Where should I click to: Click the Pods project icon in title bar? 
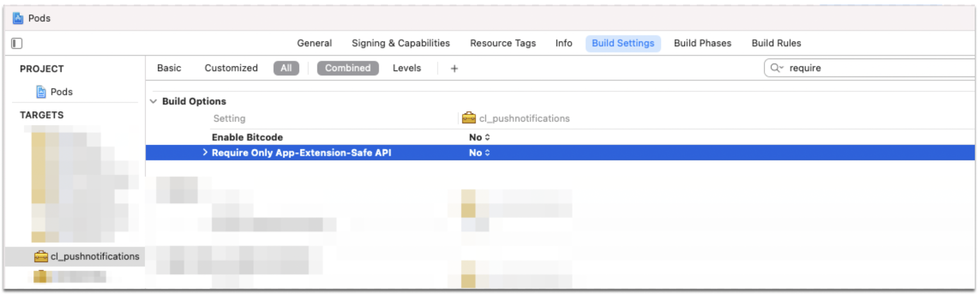pos(18,18)
